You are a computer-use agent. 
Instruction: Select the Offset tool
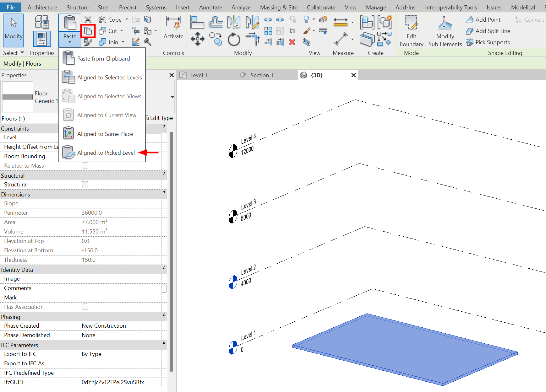(216, 22)
